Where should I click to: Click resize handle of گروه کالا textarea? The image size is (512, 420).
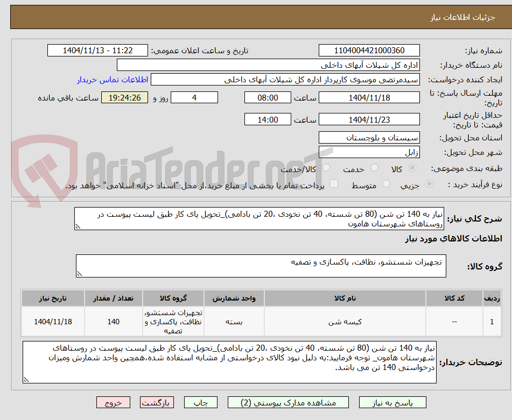tap(79, 274)
